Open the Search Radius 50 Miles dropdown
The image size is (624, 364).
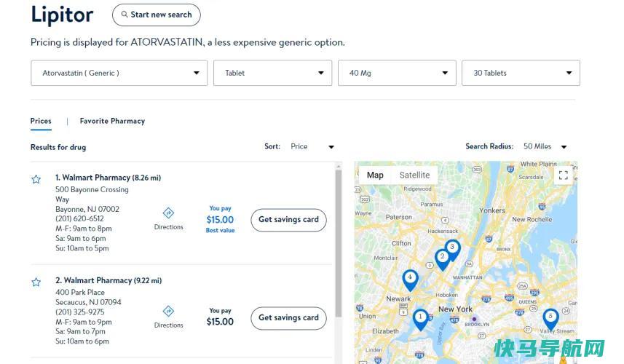click(x=545, y=146)
